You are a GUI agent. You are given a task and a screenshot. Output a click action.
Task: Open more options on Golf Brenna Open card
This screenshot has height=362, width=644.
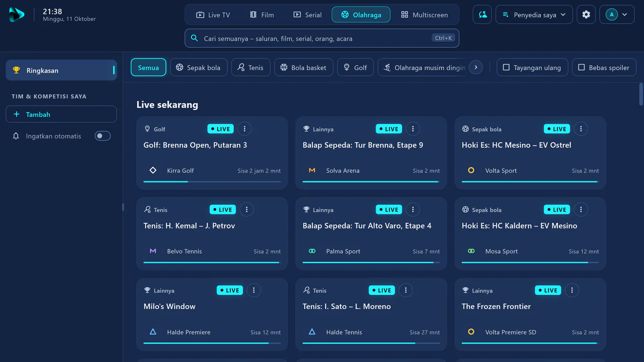pos(244,129)
